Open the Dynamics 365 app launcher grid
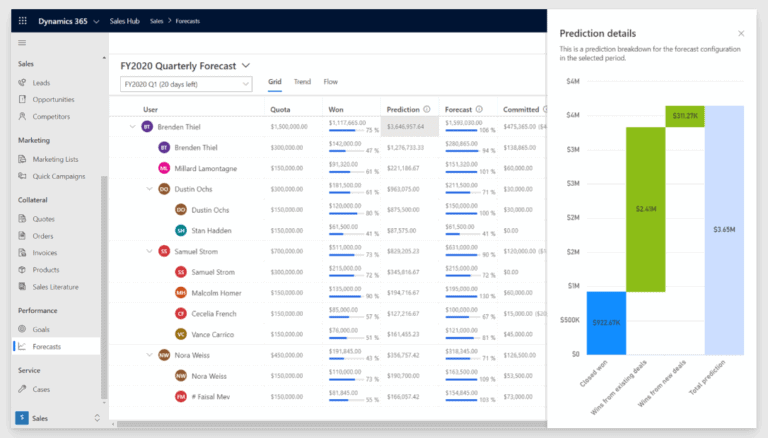The width and height of the screenshot is (768, 438). coord(23,21)
